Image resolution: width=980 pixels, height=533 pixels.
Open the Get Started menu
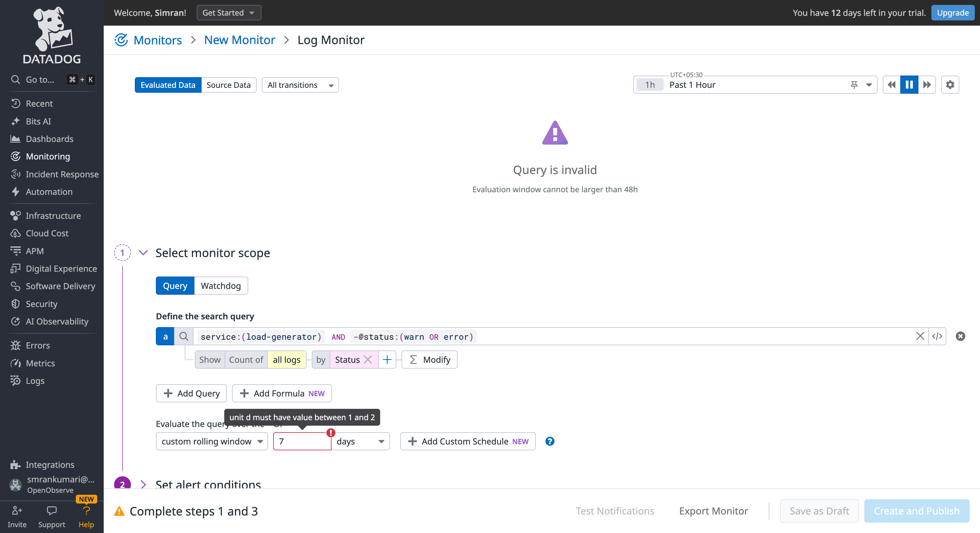229,12
